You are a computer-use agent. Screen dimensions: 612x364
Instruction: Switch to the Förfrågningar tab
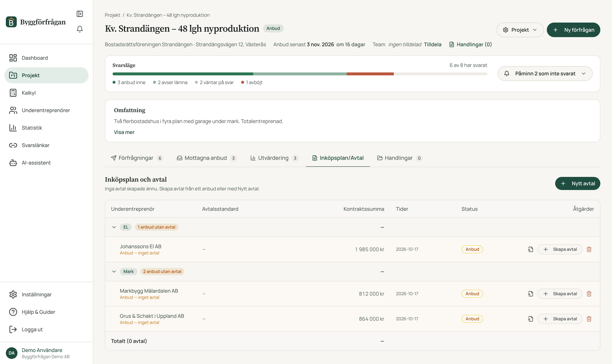137,158
